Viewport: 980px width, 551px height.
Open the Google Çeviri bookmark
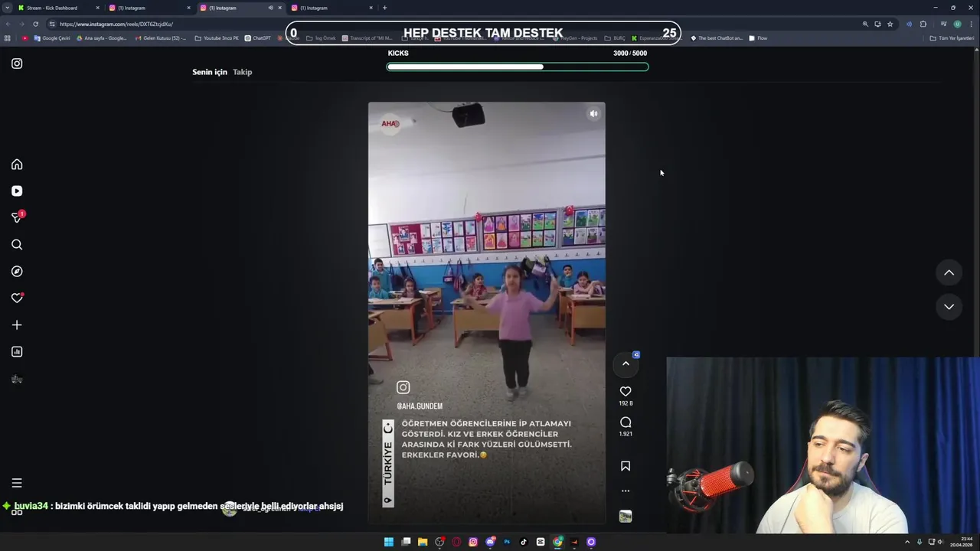tap(52, 38)
